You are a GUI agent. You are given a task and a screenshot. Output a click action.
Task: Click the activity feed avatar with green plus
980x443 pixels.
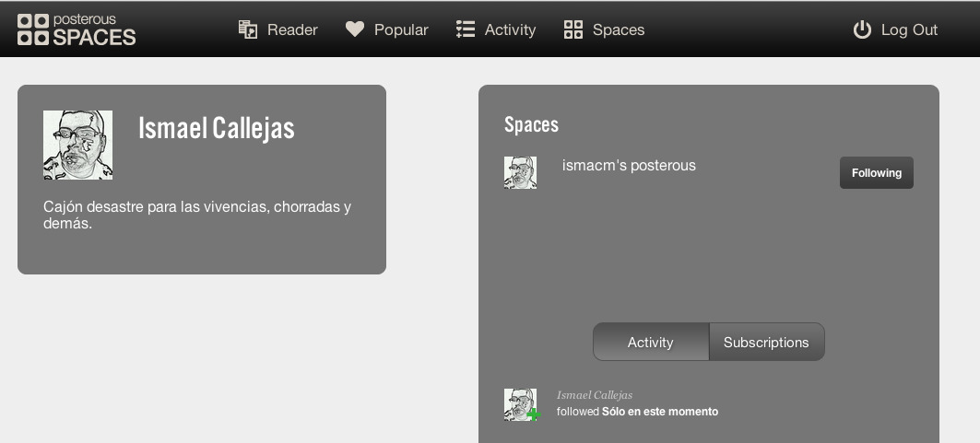click(x=521, y=404)
